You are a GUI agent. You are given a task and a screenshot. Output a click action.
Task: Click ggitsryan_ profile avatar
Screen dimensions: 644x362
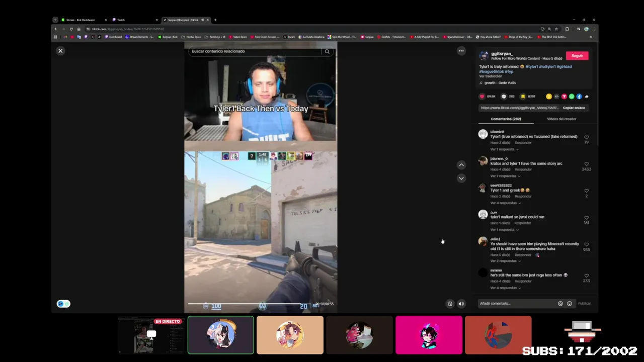point(484,56)
